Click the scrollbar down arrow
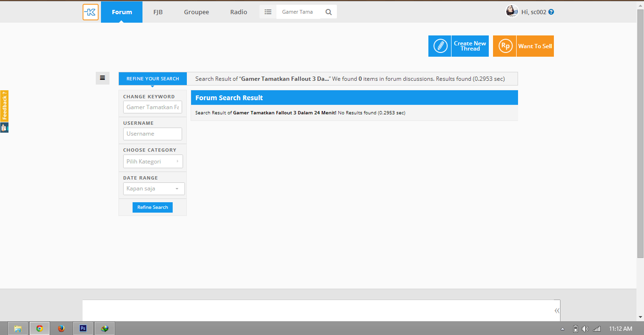The width and height of the screenshot is (644, 335). (640, 317)
